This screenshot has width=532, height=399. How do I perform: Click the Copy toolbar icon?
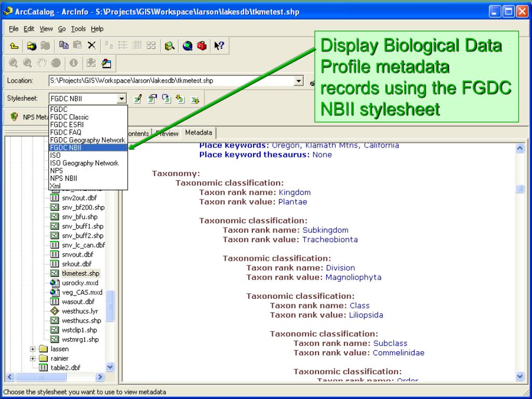coord(64,45)
